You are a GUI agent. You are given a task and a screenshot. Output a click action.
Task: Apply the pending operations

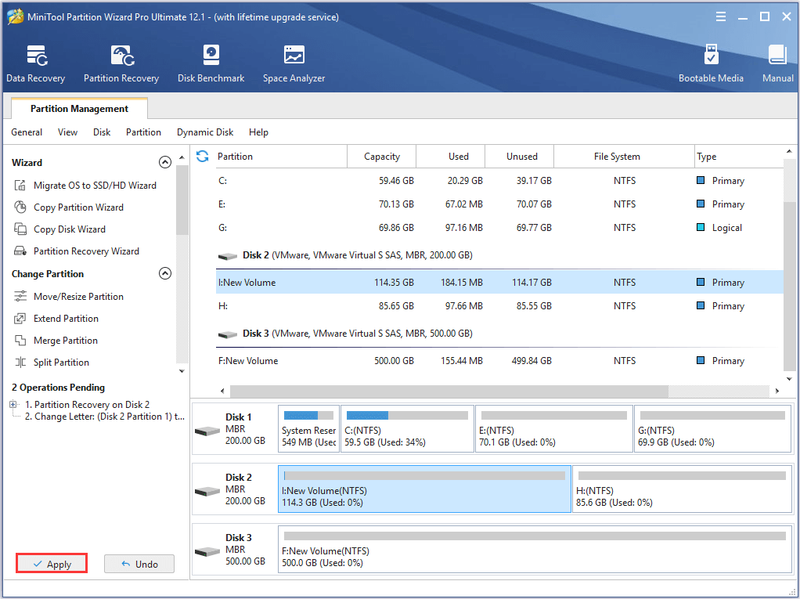coord(52,564)
